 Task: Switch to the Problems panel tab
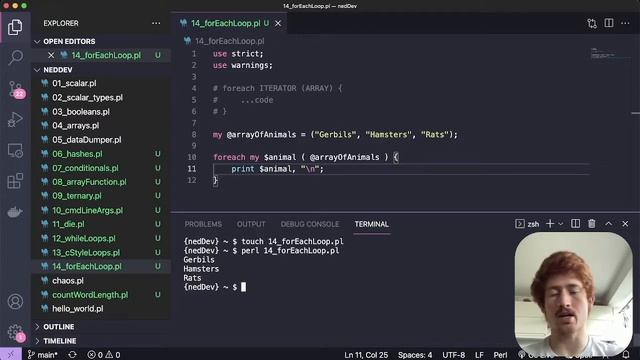coord(203,224)
